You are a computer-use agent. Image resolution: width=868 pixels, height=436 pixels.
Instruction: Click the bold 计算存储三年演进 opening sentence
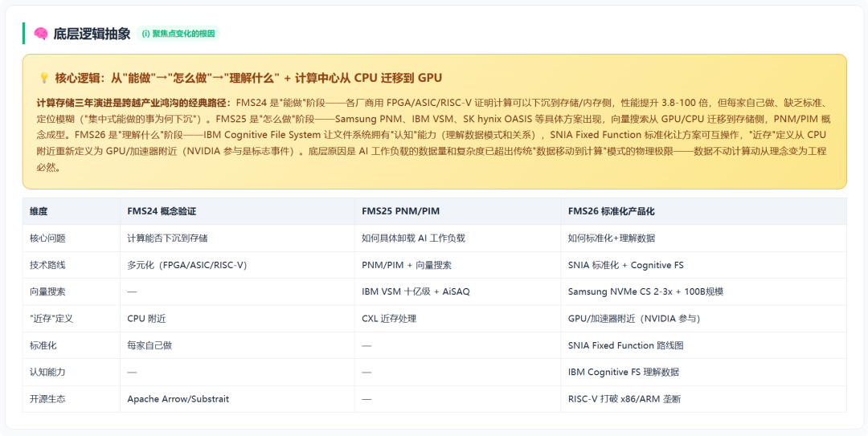(x=134, y=102)
